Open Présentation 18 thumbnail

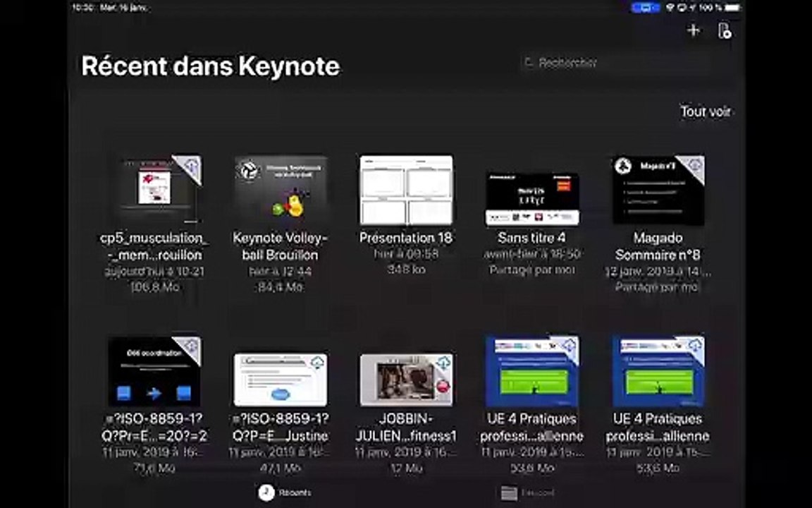(407, 190)
